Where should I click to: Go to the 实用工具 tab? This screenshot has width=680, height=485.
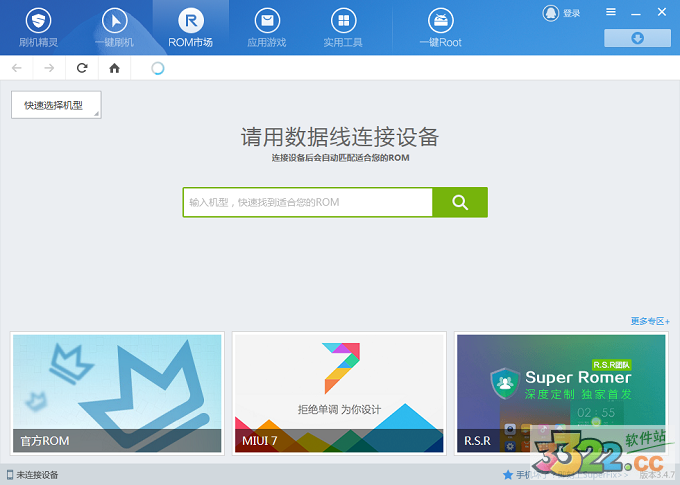tap(343, 27)
